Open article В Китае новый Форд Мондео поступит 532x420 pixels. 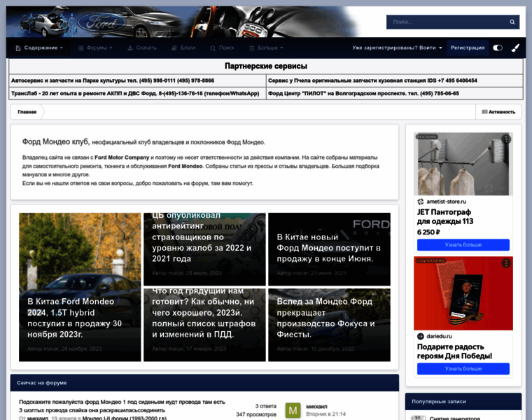point(328,248)
